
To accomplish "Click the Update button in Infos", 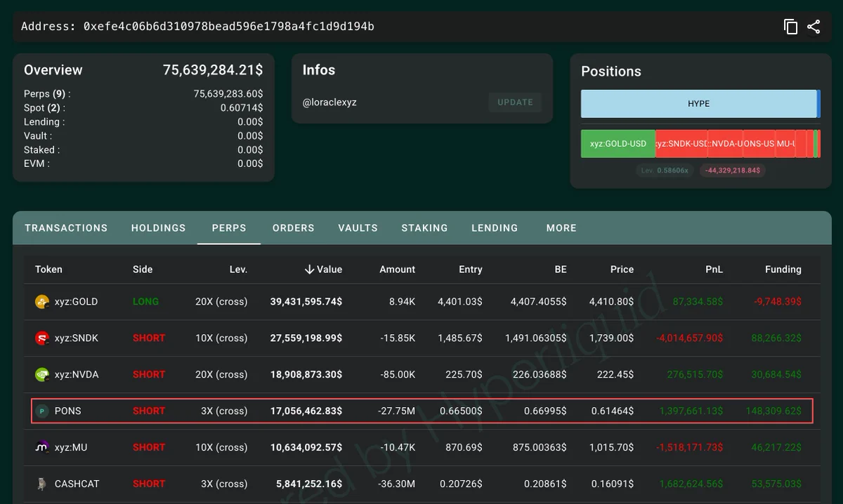I will click(x=515, y=102).
